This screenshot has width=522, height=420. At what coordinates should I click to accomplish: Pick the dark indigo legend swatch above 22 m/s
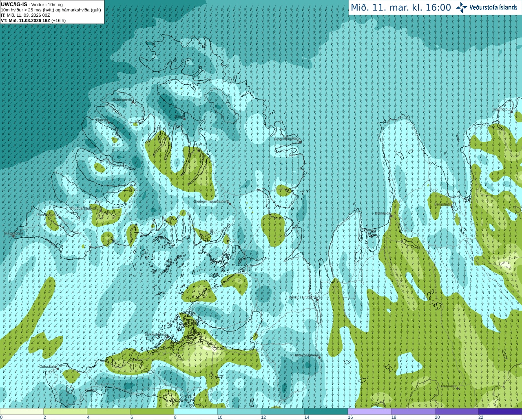point(500,411)
